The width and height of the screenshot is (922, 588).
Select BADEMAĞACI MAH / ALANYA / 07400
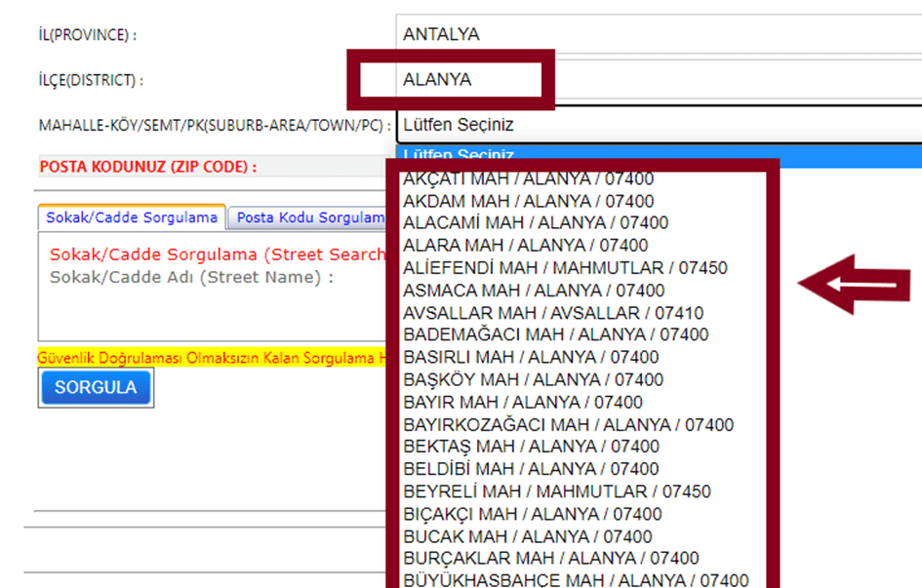point(555,335)
